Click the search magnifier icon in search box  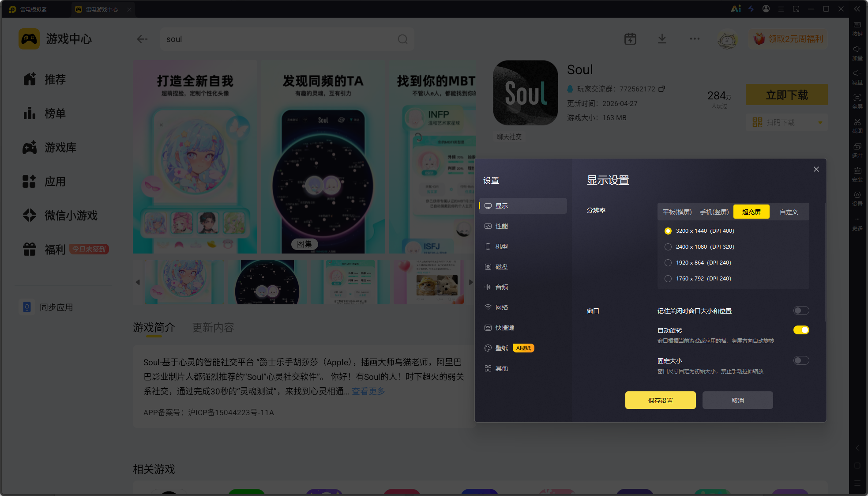[402, 39]
